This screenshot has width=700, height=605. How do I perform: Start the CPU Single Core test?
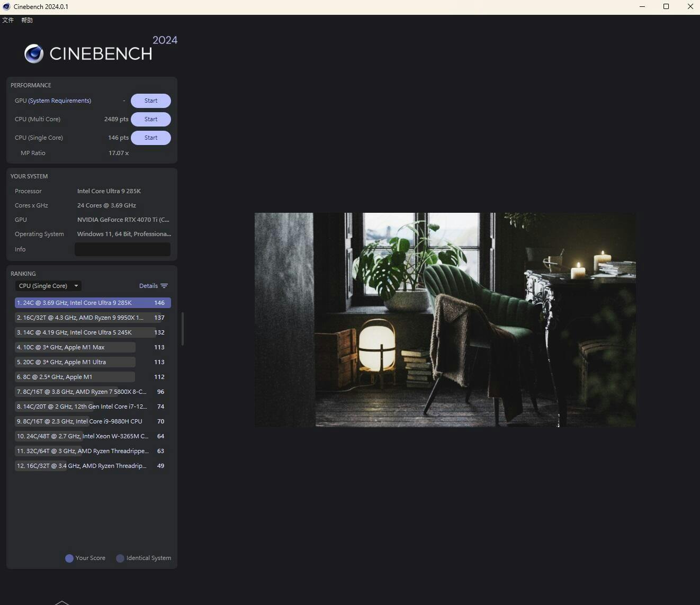[151, 138]
